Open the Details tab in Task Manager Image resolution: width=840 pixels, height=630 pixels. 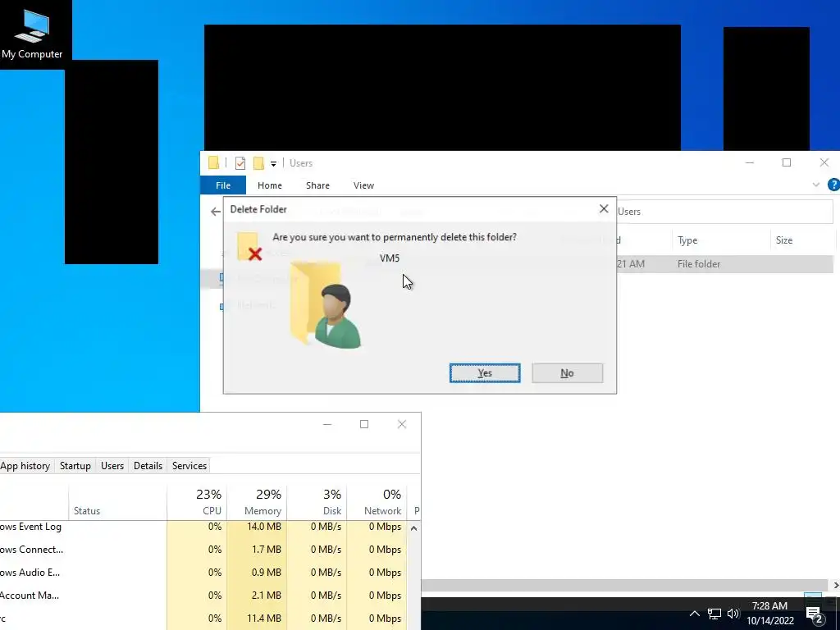(148, 466)
